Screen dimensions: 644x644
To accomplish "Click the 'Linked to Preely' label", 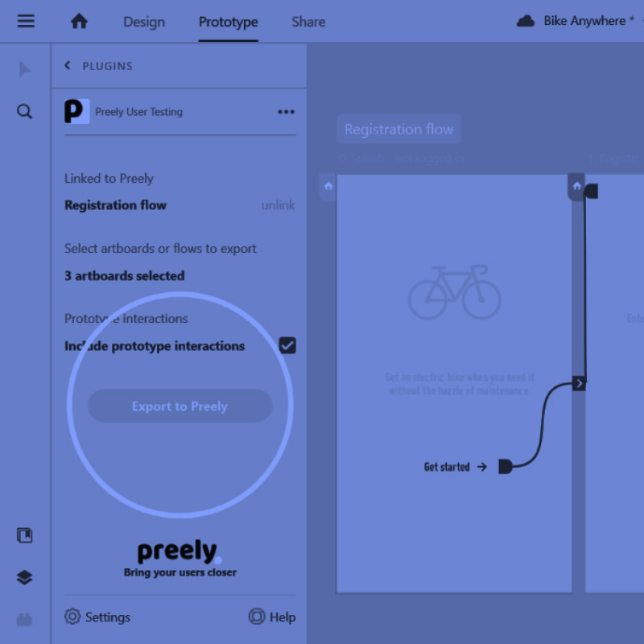I will point(109,178).
